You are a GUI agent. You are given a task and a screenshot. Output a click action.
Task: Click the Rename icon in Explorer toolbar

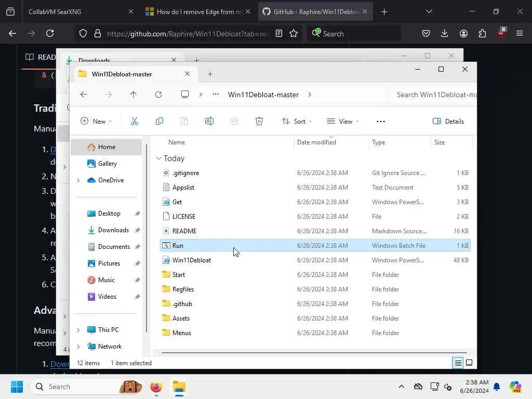coord(209,121)
